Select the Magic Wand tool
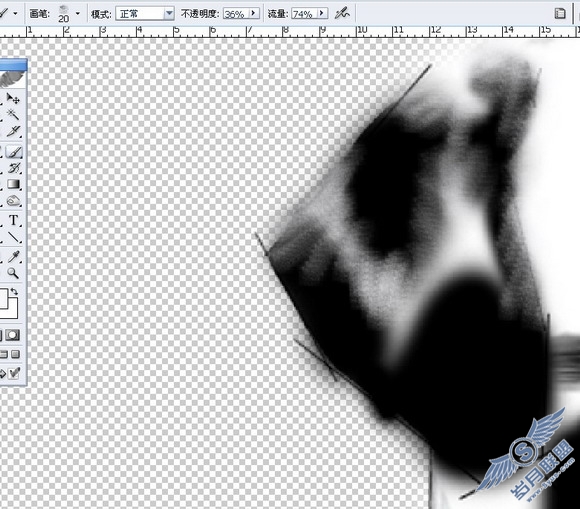Screen dimensions: 580x509 click(x=13, y=114)
